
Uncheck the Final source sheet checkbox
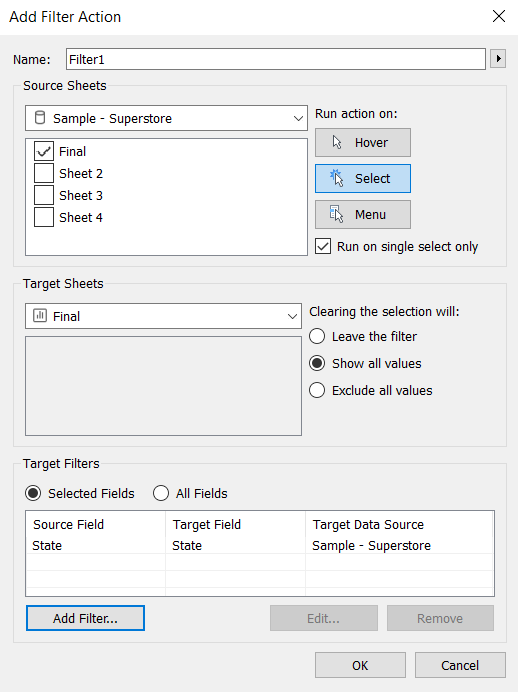pos(44,151)
